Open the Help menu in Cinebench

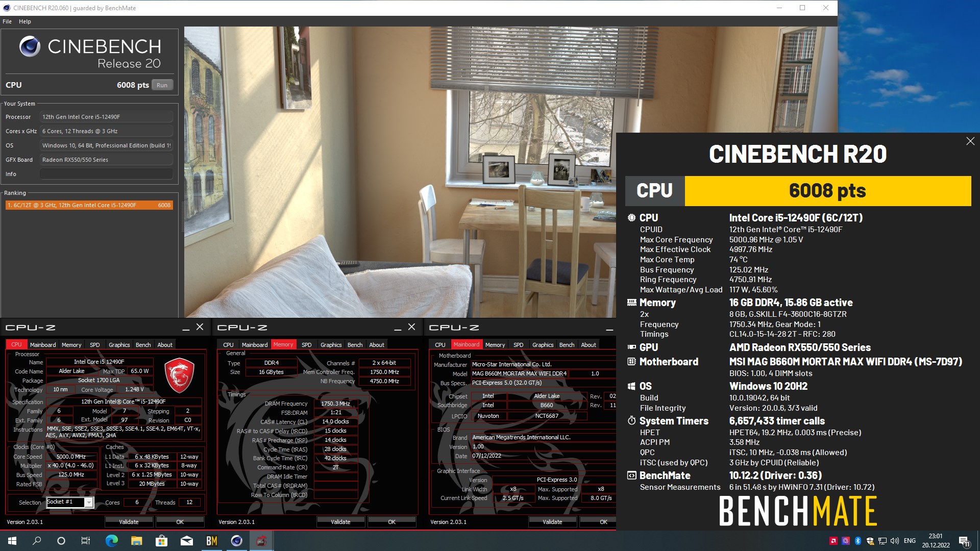click(25, 21)
